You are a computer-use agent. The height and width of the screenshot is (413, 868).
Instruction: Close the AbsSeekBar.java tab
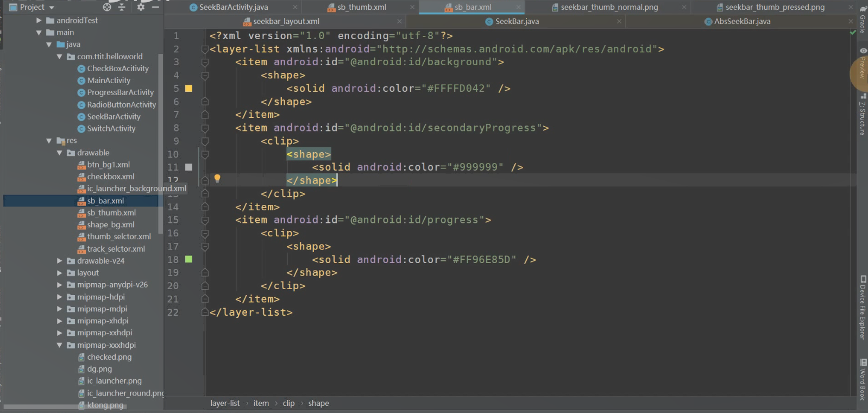pos(851,21)
